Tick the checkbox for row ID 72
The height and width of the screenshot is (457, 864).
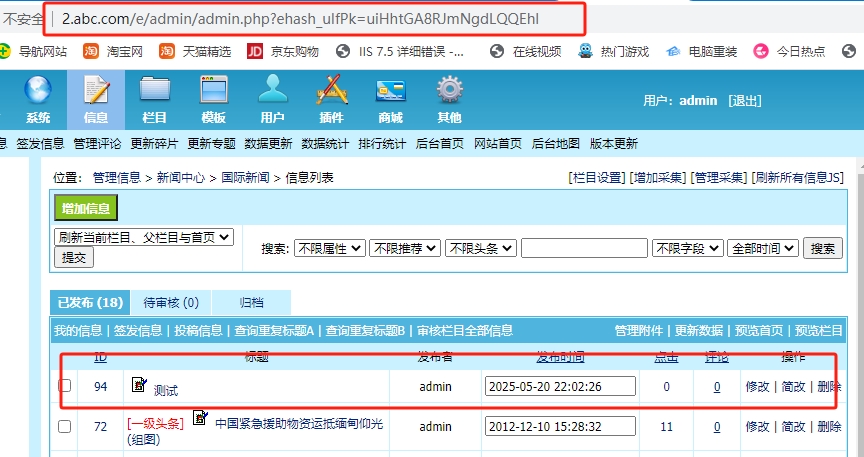[x=65, y=426]
